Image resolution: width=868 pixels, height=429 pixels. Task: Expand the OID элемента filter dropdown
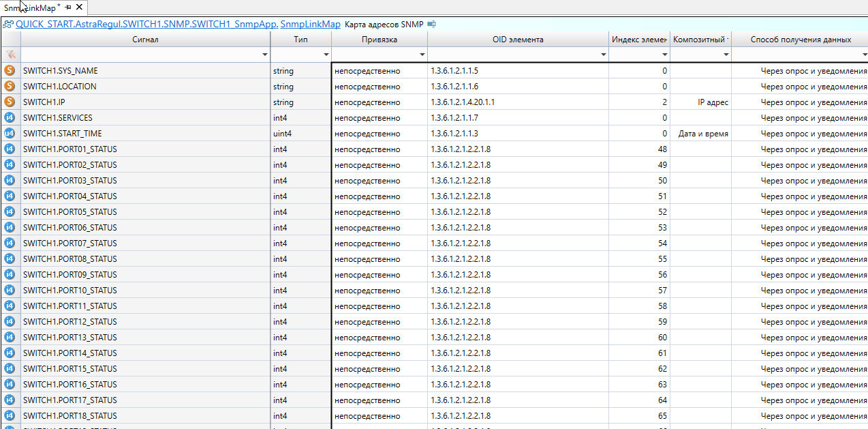click(x=603, y=55)
